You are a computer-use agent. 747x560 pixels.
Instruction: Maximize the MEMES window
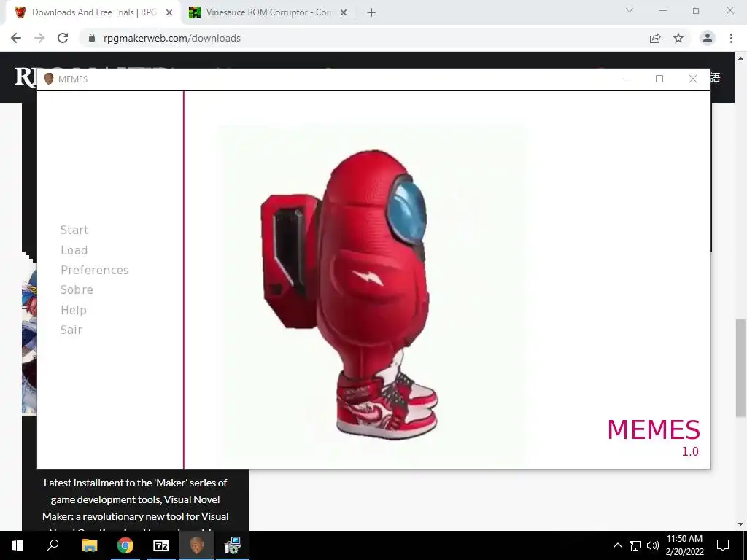tap(659, 79)
